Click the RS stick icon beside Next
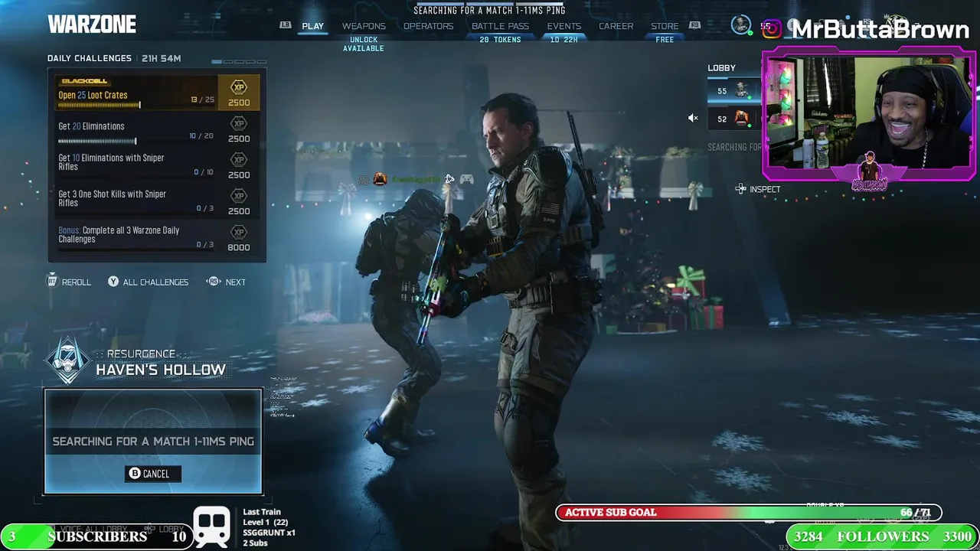 [214, 282]
